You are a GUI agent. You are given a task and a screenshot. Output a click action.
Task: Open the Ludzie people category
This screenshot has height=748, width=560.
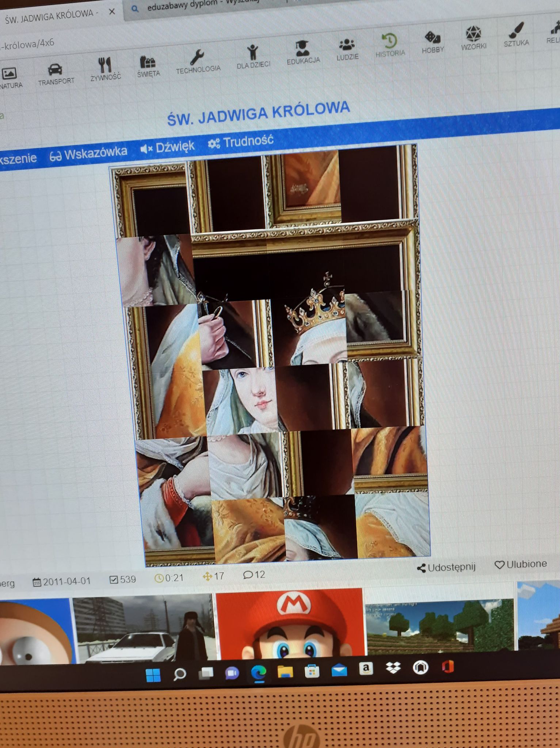tap(347, 49)
